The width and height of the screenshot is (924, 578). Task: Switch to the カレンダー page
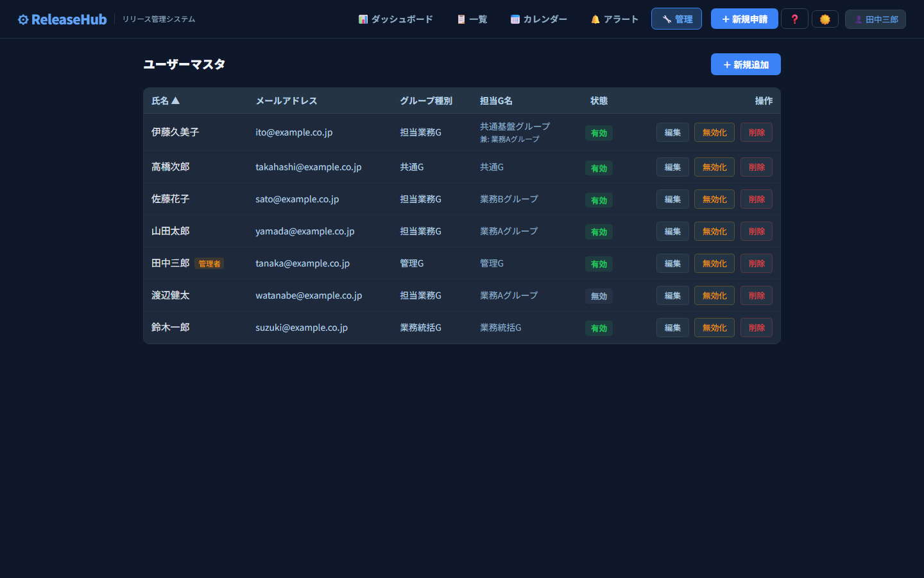tap(539, 19)
